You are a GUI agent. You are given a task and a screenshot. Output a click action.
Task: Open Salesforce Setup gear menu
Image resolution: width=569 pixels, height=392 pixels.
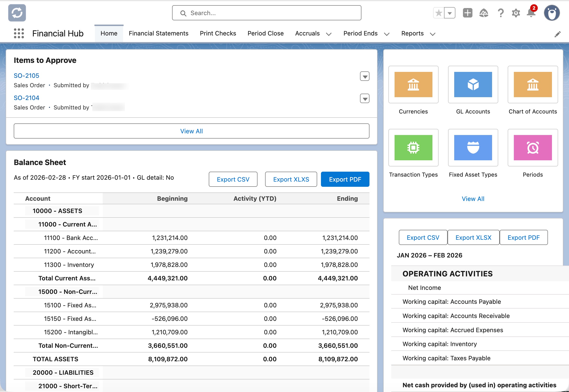[x=516, y=13]
